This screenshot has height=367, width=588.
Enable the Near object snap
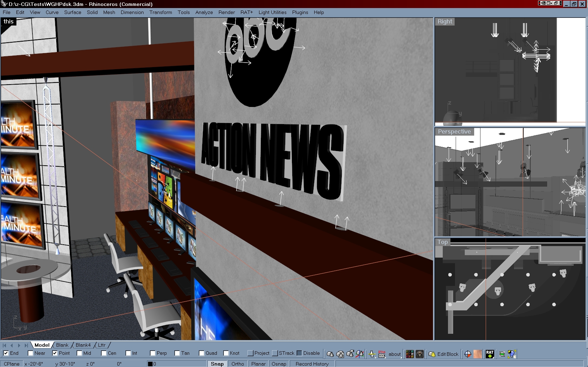click(30, 353)
